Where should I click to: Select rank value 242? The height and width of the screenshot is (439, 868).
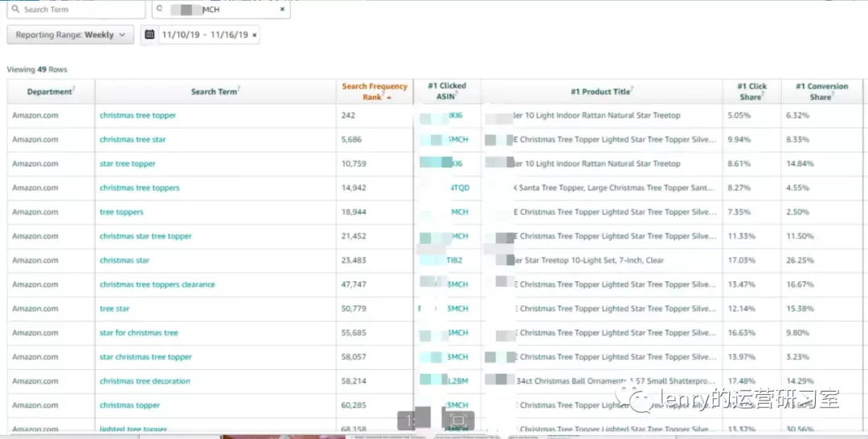point(348,116)
